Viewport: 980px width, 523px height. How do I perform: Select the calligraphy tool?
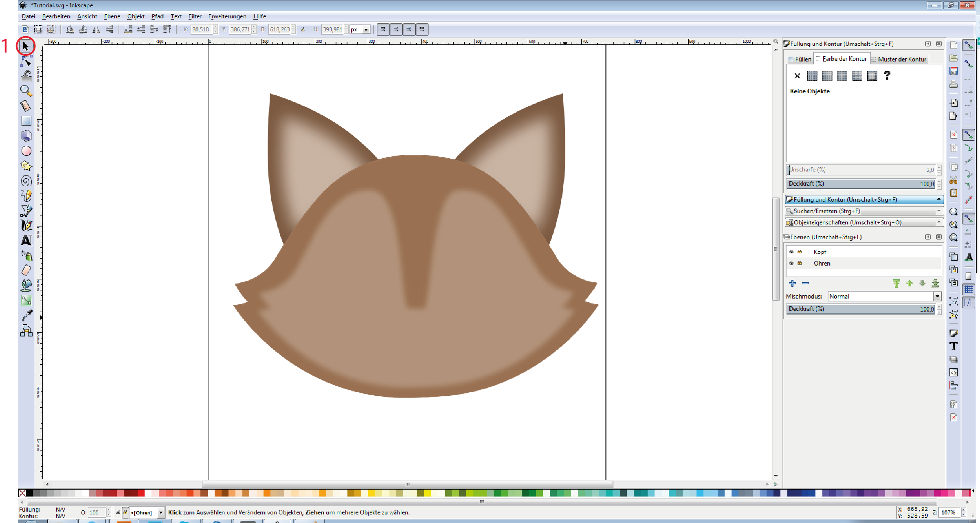tap(26, 226)
